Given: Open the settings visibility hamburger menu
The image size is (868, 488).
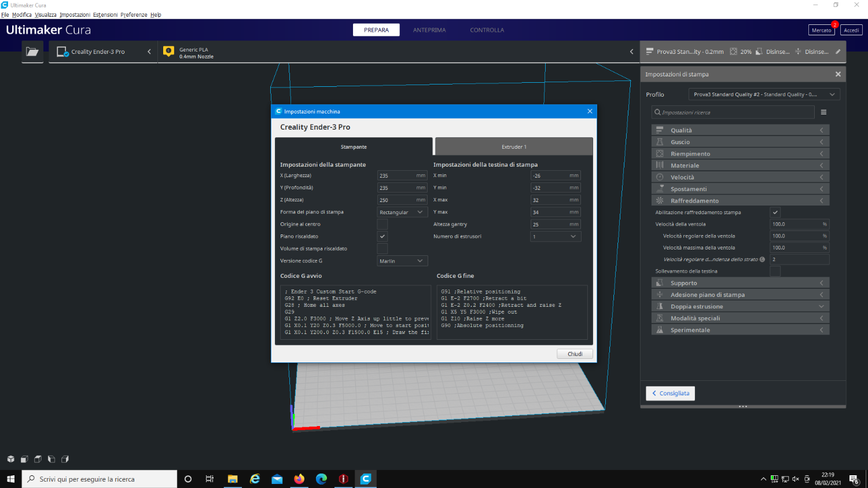Looking at the screenshot, I should point(823,112).
